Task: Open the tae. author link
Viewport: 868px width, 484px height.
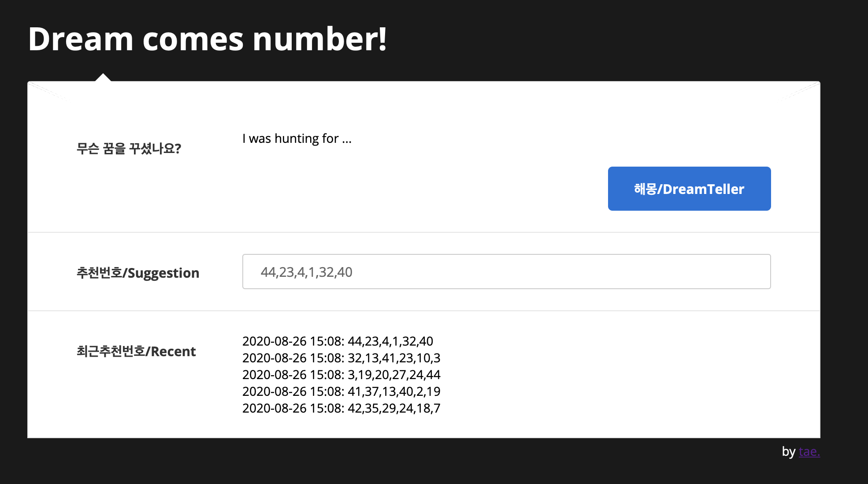Action: pos(809,451)
